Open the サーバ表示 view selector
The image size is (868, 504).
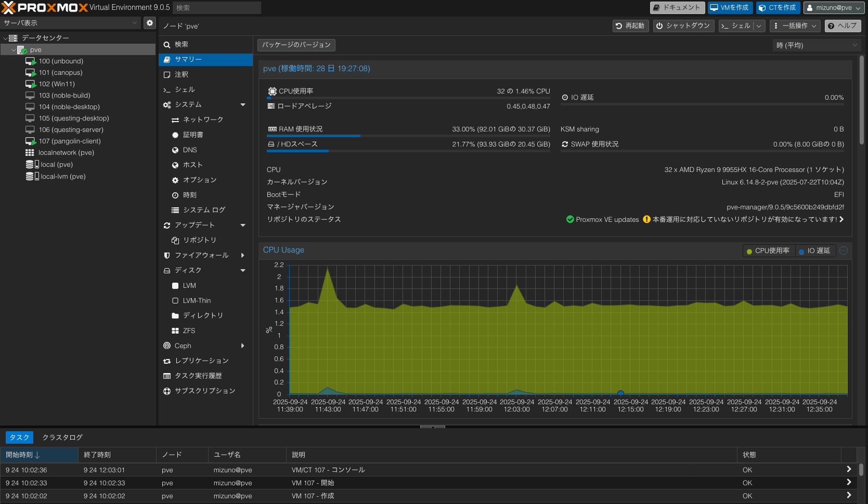[x=70, y=23]
